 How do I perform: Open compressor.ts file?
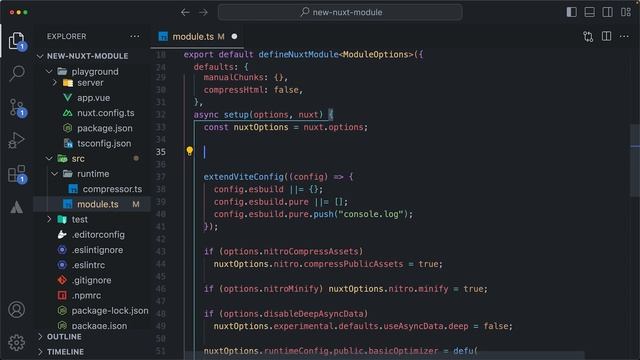coord(112,189)
